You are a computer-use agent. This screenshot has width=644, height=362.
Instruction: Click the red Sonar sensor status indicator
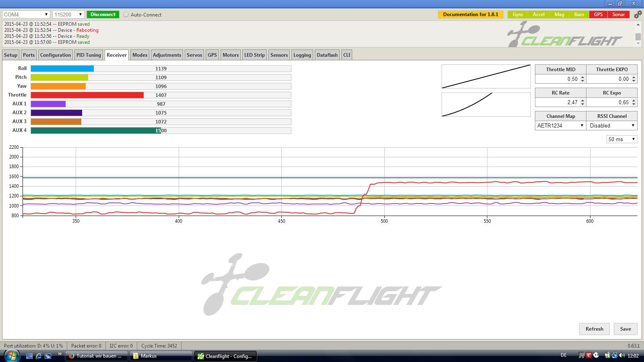[619, 14]
